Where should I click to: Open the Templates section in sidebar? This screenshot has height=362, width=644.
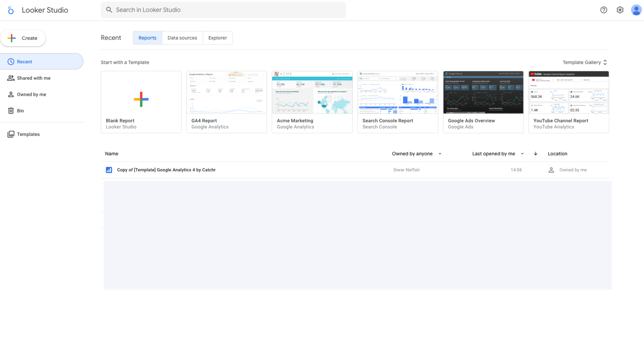[28, 134]
